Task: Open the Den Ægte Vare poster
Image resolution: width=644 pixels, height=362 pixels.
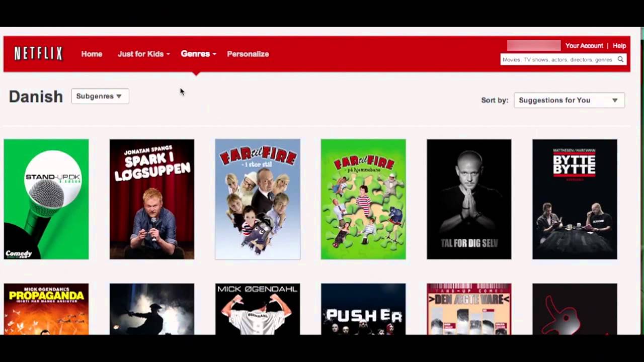Action: (469, 309)
